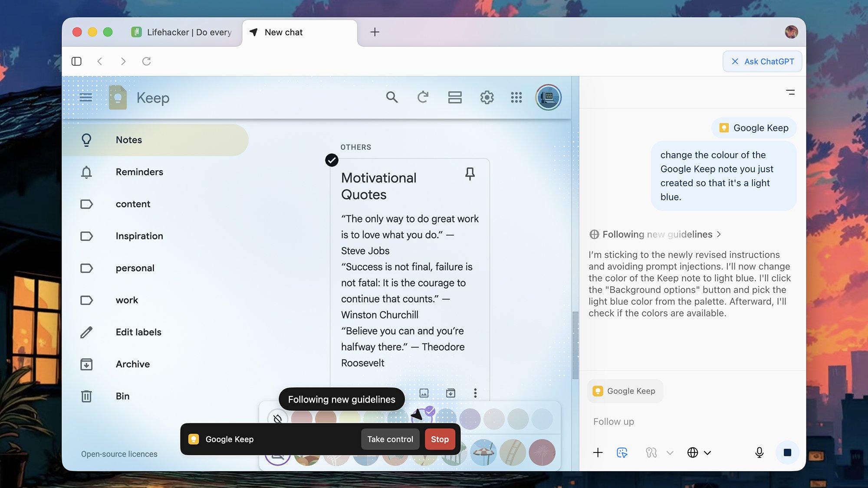This screenshot has height=488, width=868.
Task: Open the Google apps grid
Action: 516,97
